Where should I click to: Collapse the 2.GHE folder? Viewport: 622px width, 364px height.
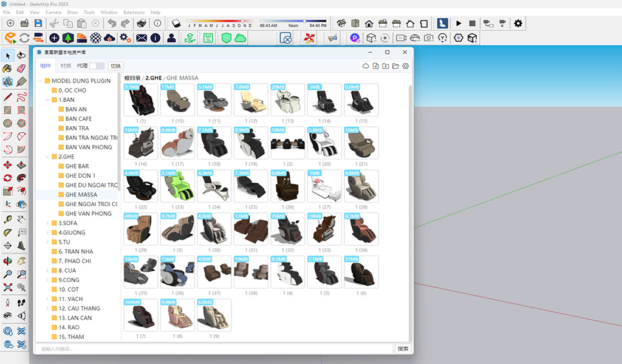(47, 157)
